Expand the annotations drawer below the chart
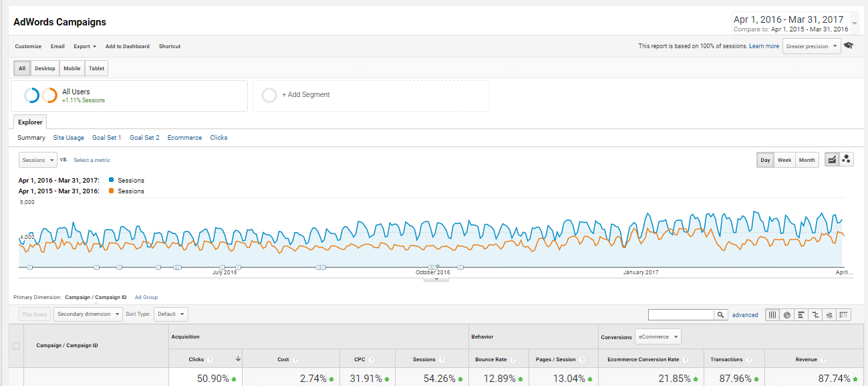This screenshot has width=868, height=386. pyautogui.click(x=436, y=278)
